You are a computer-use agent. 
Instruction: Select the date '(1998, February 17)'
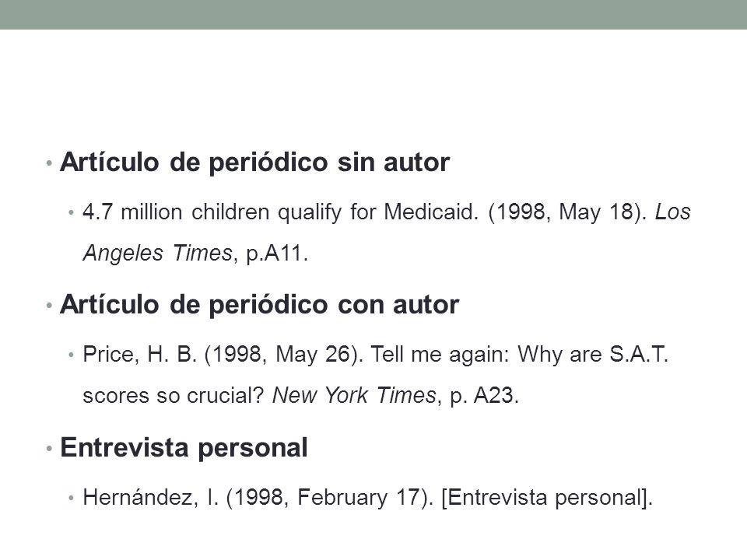pyautogui.click(x=329, y=498)
